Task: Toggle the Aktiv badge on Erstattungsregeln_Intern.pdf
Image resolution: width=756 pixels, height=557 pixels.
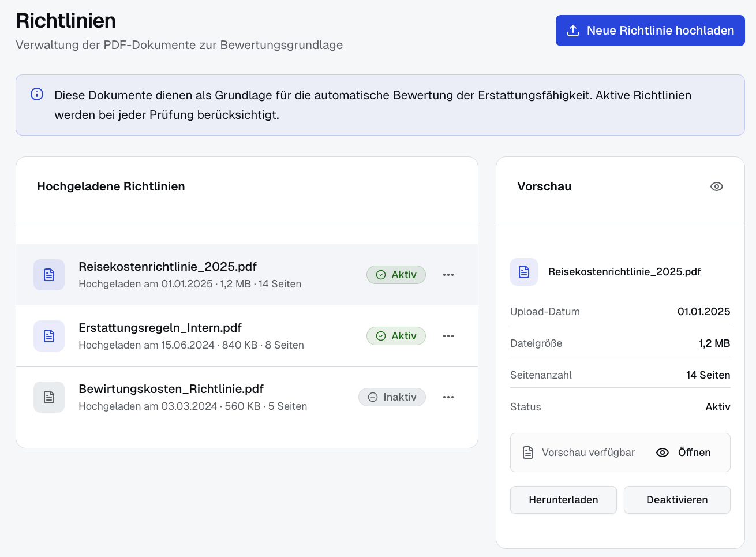Action: 396,336
